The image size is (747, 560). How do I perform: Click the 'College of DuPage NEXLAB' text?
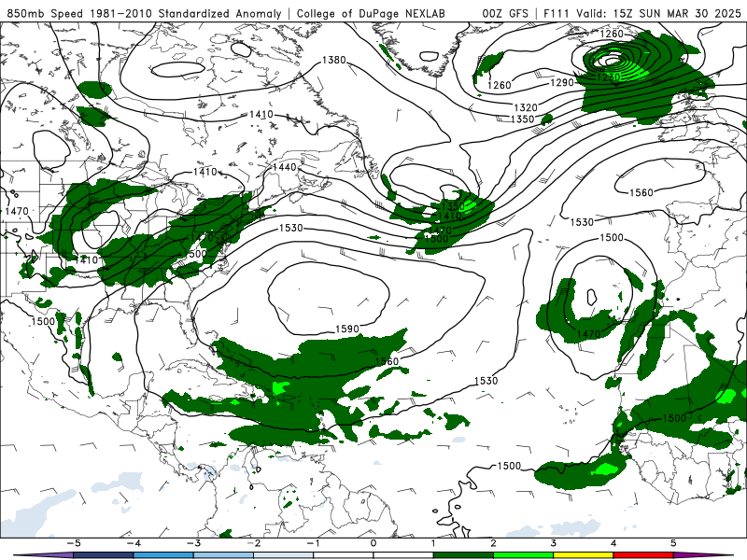coord(371,13)
